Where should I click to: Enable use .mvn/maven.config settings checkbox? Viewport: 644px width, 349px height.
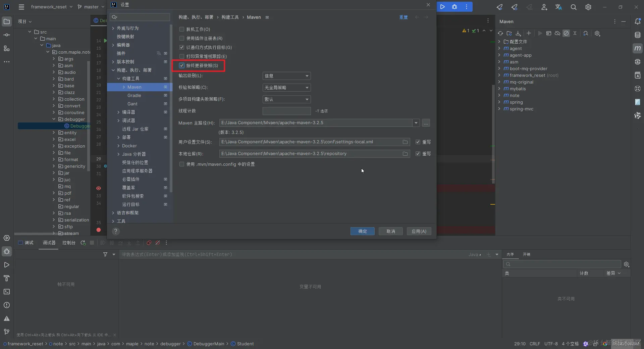[182, 164]
